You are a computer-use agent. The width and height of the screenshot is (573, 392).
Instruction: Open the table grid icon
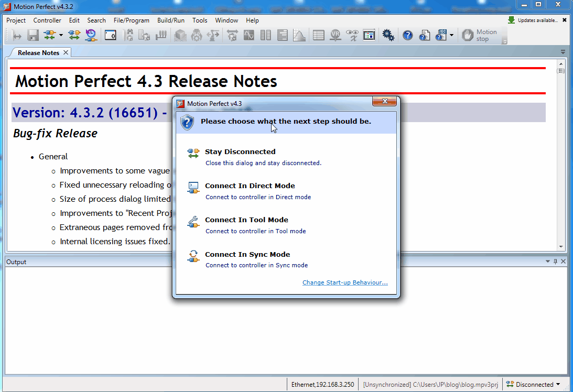tap(319, 36)
